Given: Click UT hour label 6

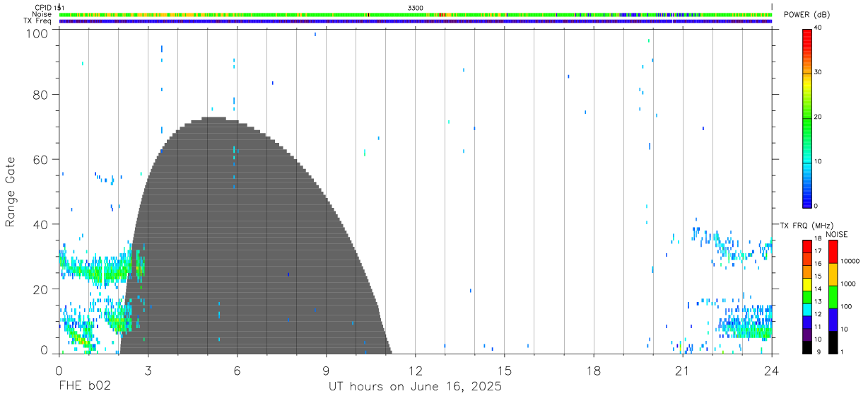Looking at the screenshot, I should 237,369.
